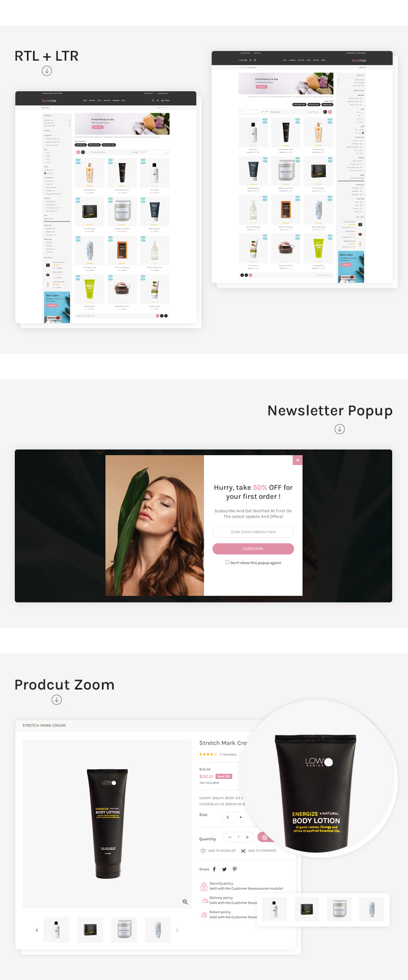Share on Pinterest icon
The width and height of the screenshot is (408, 980).
point(235,869)
